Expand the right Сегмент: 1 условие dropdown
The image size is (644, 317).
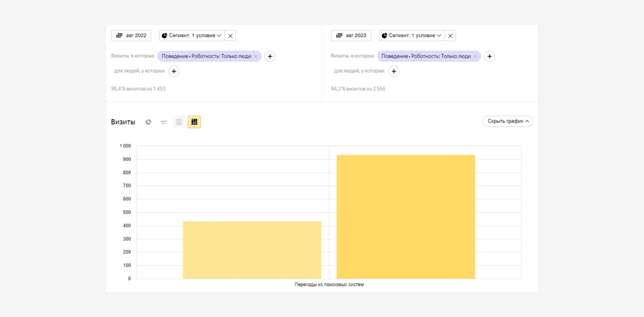pyautogui.click(x=411, y=36)
